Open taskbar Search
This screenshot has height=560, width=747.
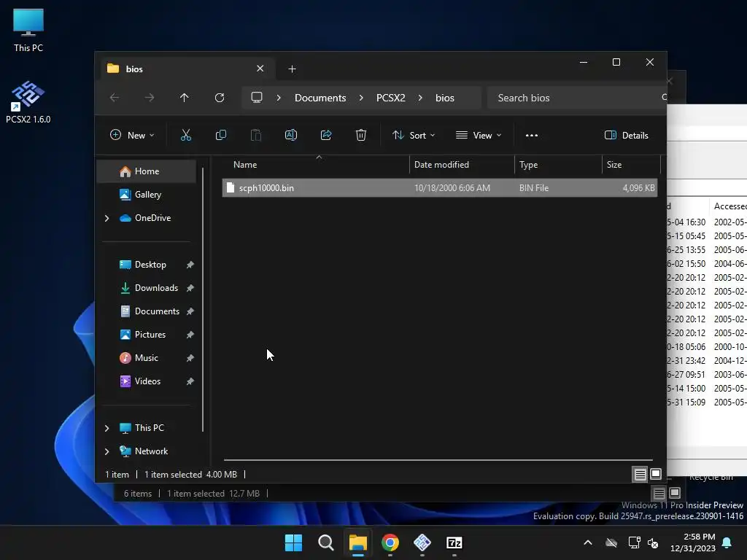pyautogui.click(x=326, y=542)
